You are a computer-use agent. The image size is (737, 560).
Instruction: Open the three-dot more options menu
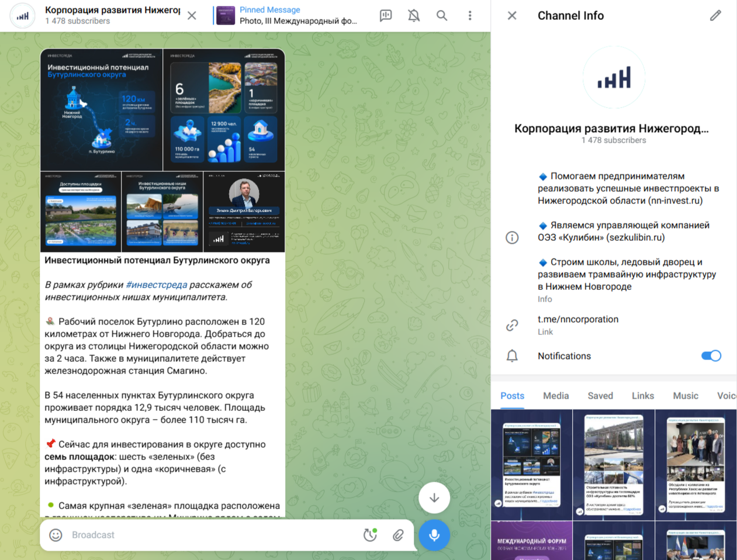tap(470, 16)
